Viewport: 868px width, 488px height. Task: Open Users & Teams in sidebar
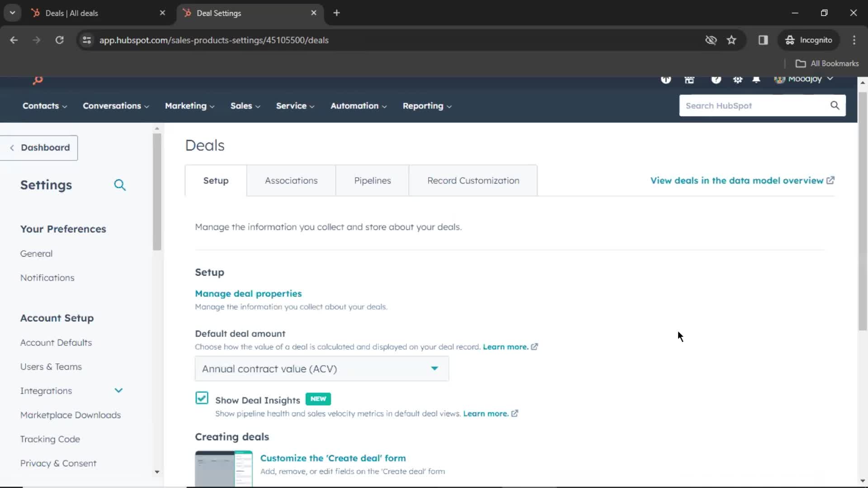click(51, 367)
